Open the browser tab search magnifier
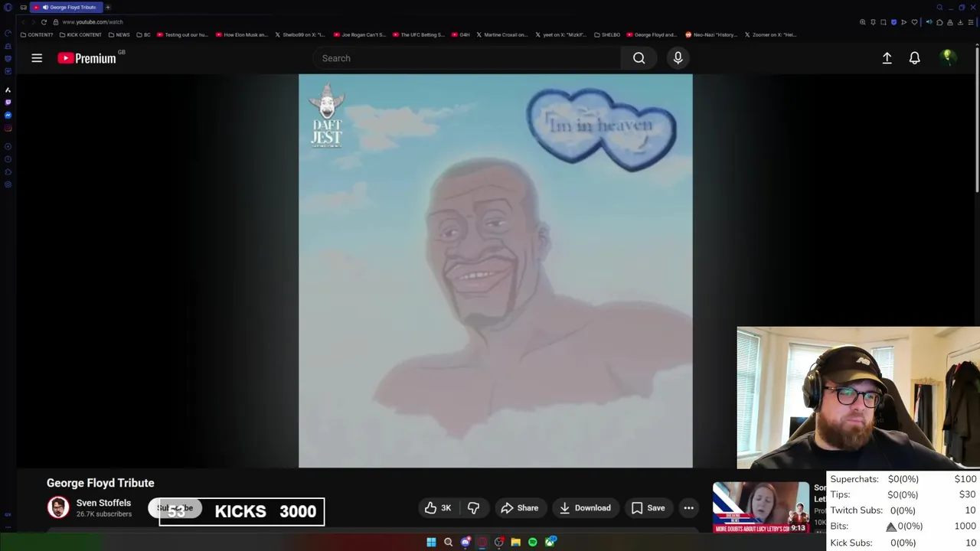 click(x=939, y=8)
